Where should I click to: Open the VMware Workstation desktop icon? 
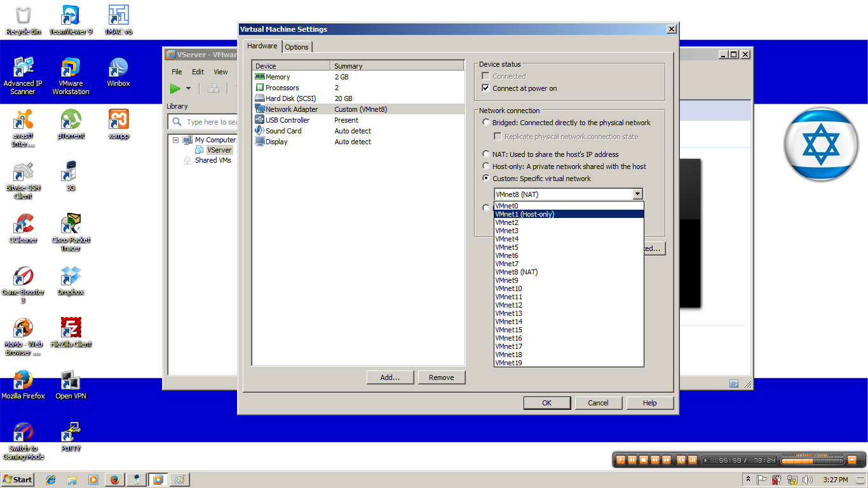pos(71,75)
